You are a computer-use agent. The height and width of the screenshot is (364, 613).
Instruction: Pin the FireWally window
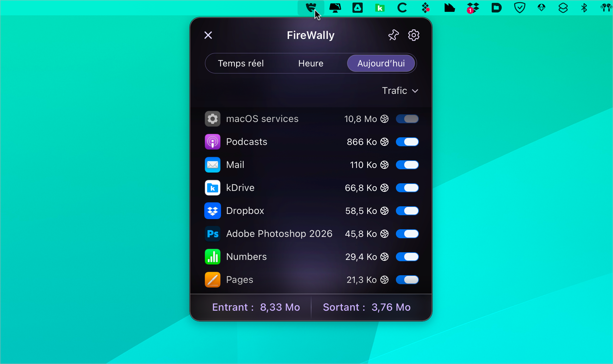coord(393,35)
